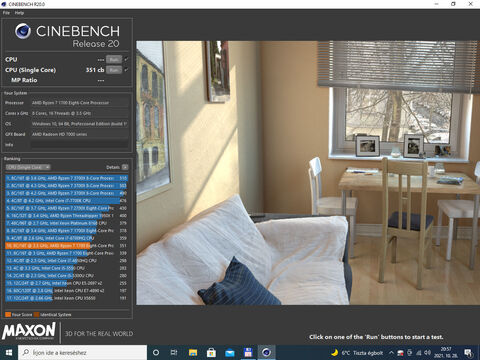480x360 pixels.
Task: Select ranking entry 6, the Ryzen Threadripper 1950X
Action: click(x=67, y=216)
